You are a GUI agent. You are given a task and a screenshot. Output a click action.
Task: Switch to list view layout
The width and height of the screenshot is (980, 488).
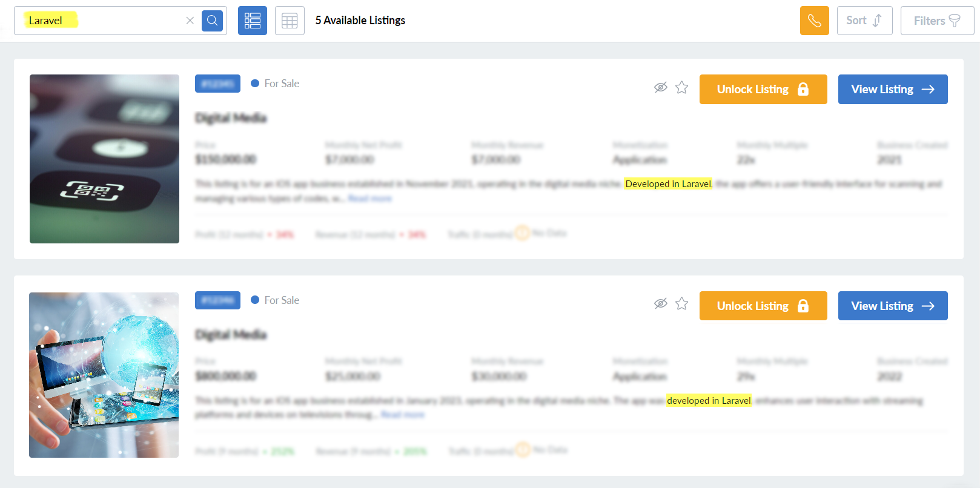click(x=253, y=21)
